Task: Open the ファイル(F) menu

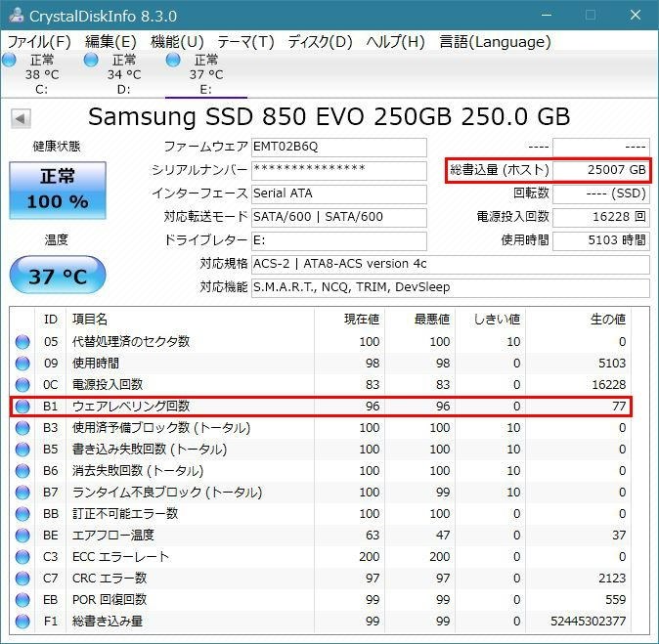Action: click(x=39, y=42)
